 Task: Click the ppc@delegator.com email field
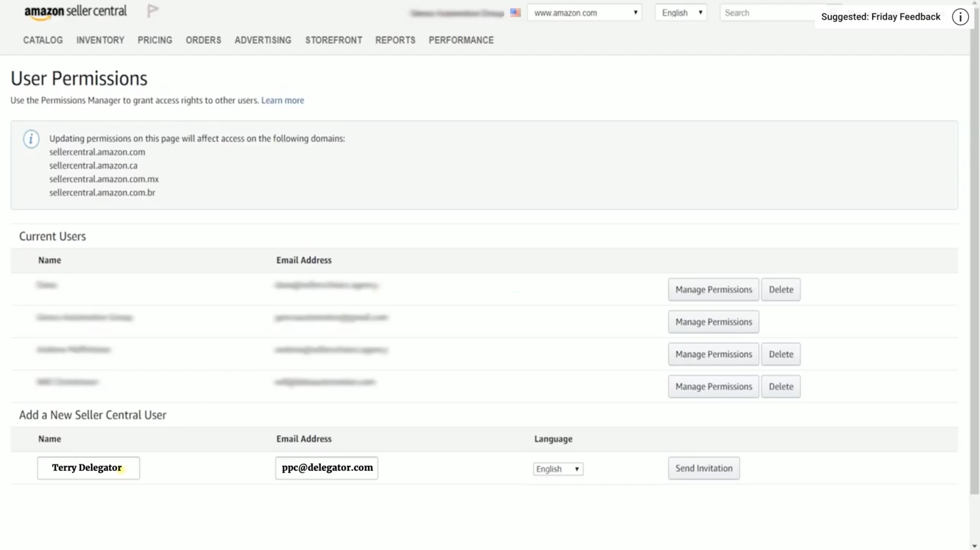click(x=327, y=468)
